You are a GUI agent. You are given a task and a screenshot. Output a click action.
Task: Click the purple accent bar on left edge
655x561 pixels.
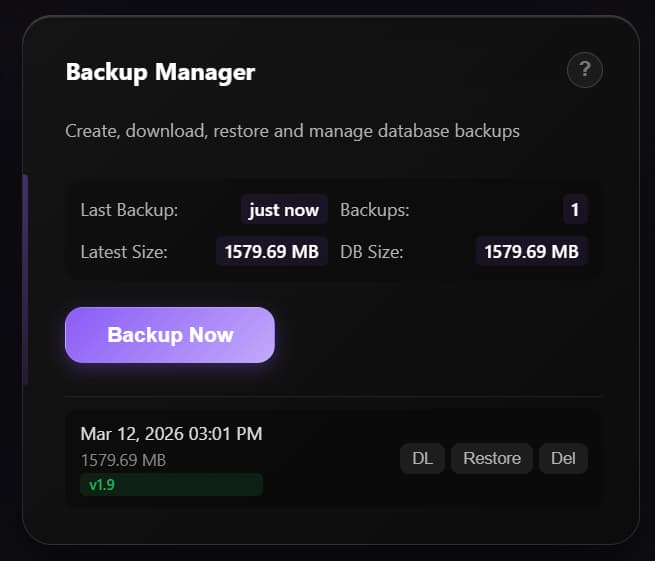click(x=25, y=279)
